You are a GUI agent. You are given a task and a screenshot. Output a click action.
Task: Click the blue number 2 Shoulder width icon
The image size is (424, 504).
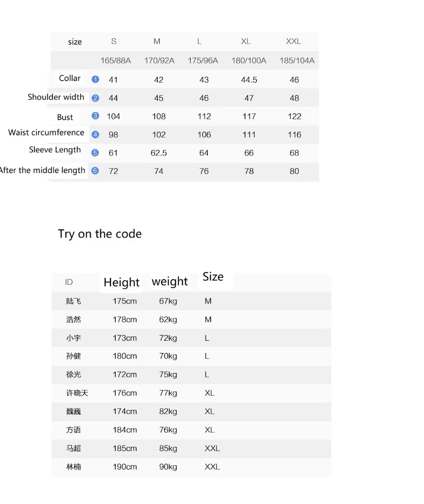(95, 98)
